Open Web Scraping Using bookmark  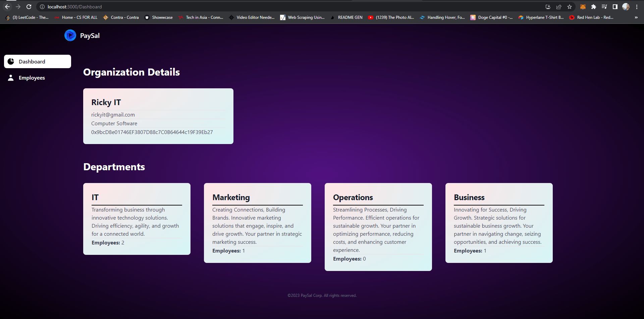pyautogui.click(x=303, y=17)
